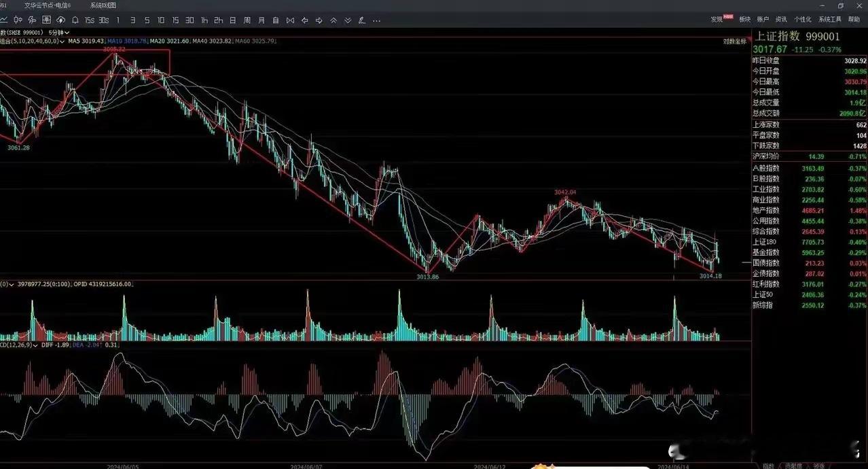Switch to the 3-minute period
This screenshot has width=868, height=469.
[x=132, y=20]
